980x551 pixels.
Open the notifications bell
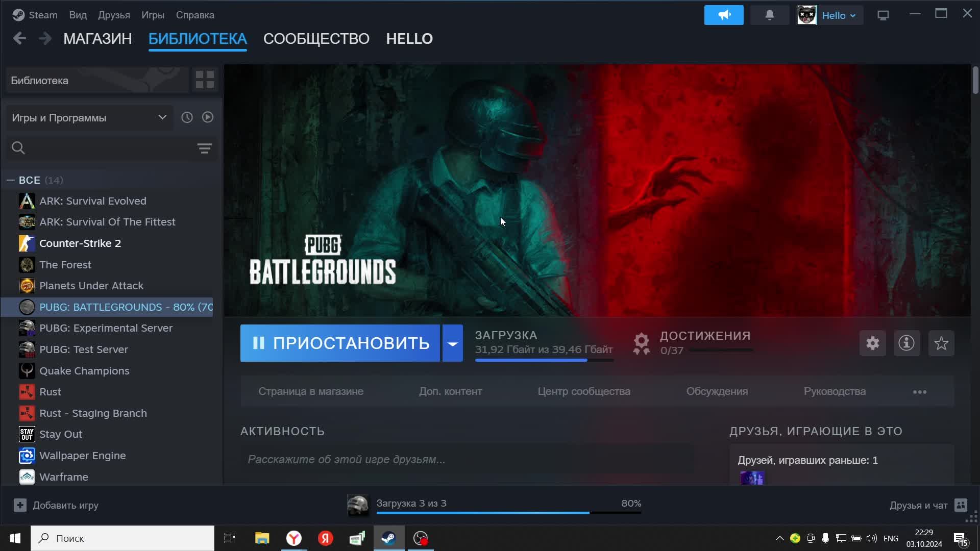[769, 15]
